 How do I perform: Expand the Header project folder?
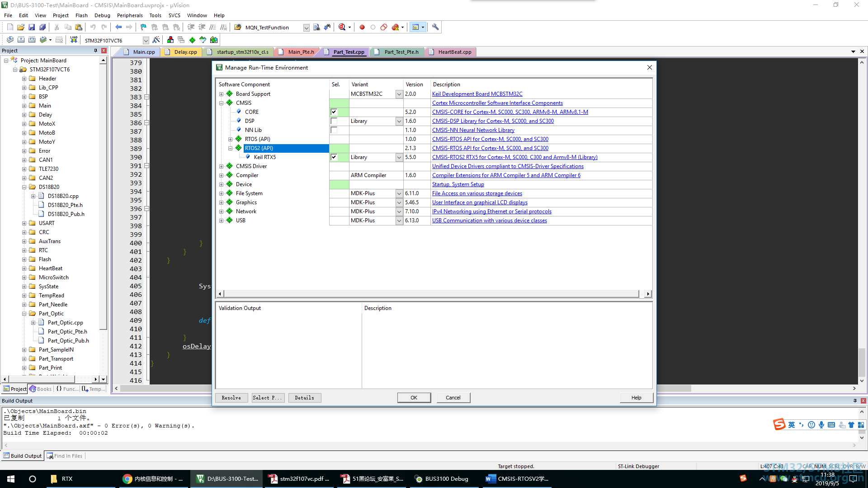[24, 79]
